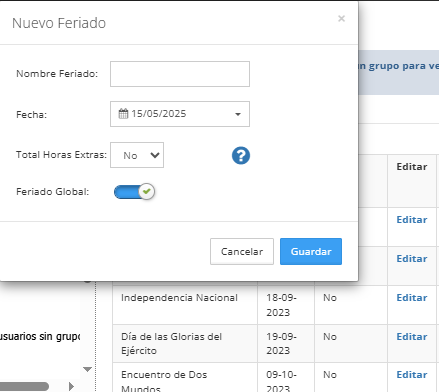Edit the Encuentro de Dos Mundos row
This screenshot has height=392, width=439.
pyautogui.click(x=412, y=375)
